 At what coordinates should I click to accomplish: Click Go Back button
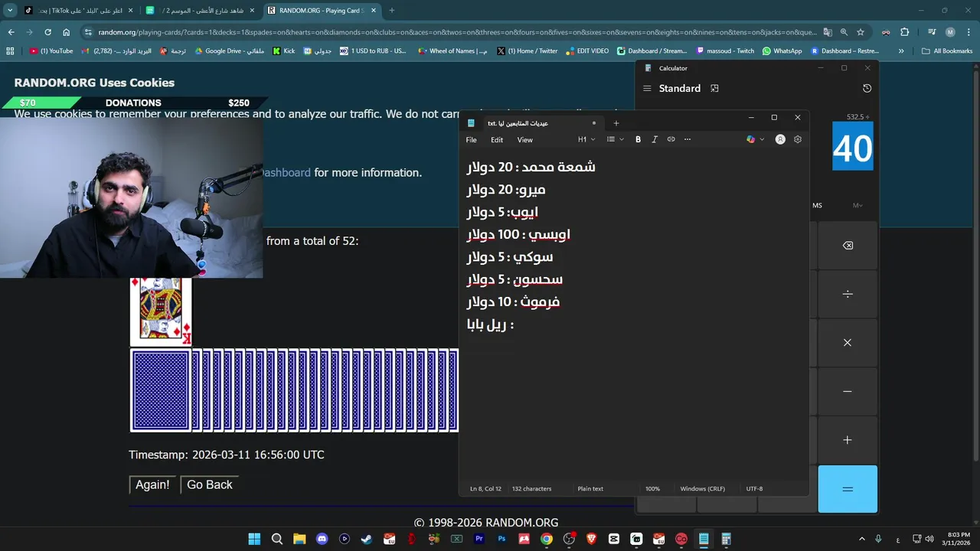pos(209,484)
